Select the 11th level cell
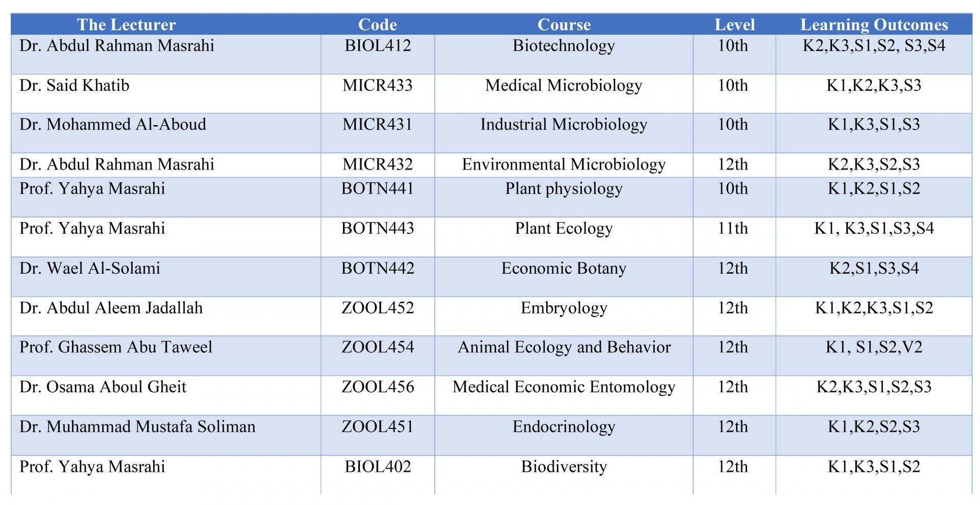980x505 pixels. click(x=732, y=228)
